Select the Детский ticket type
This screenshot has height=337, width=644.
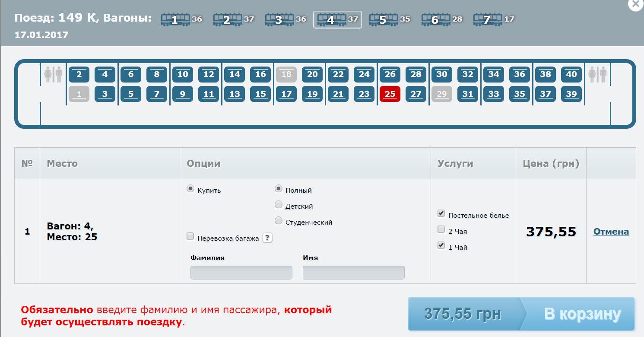(279, 205)
